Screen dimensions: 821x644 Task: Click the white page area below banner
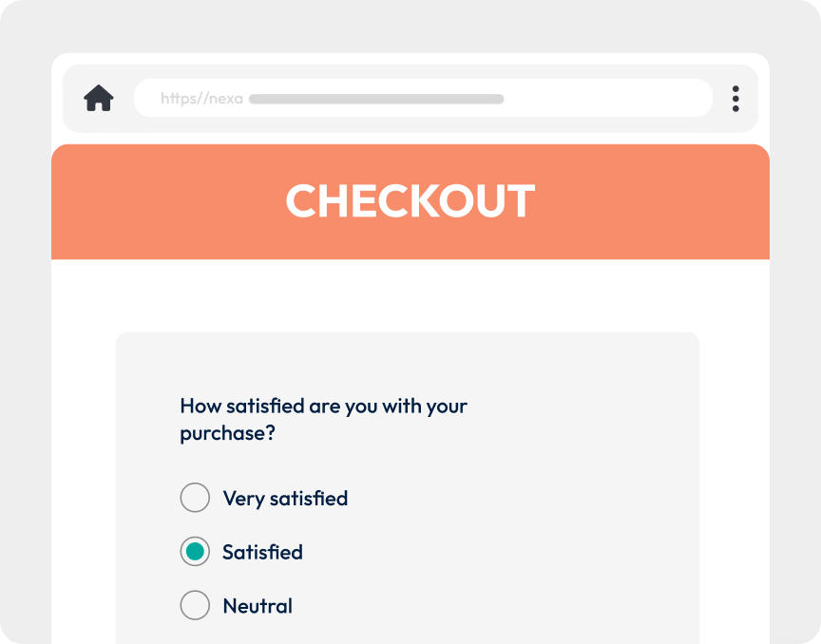click(x=410, y=294)
